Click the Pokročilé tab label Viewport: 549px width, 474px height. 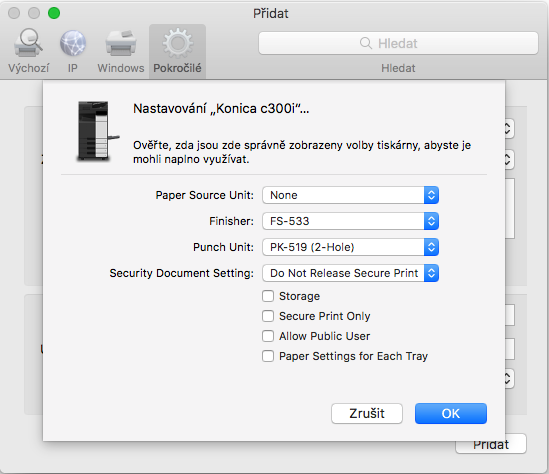[x=178, y=68]
